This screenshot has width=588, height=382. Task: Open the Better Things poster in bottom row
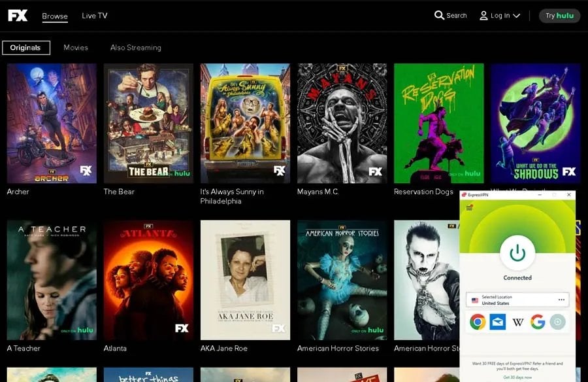148,375
